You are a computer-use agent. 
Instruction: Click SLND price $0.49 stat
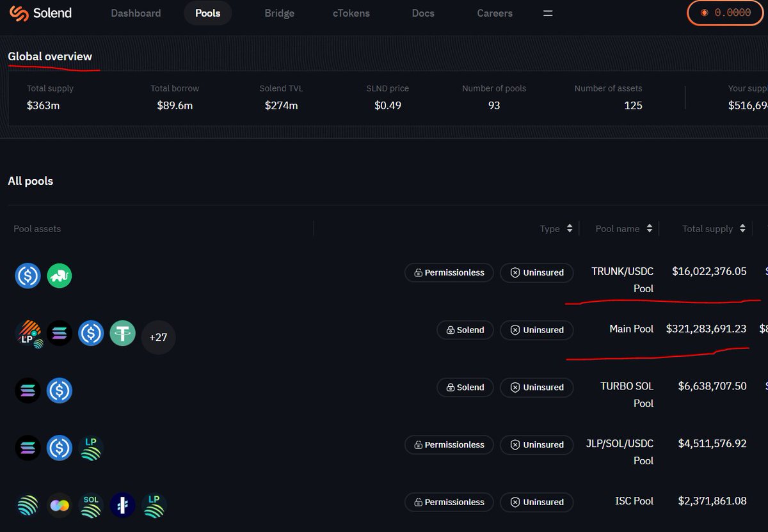[388, 97]
